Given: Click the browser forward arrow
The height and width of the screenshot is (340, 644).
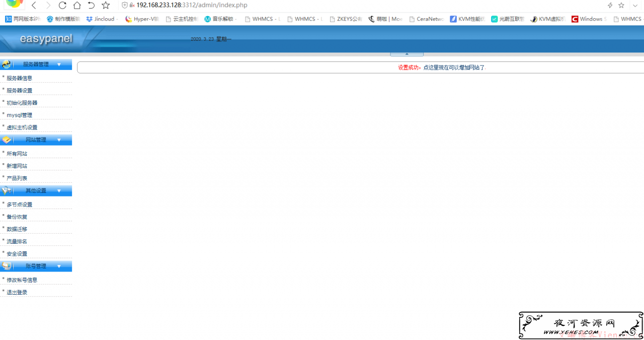Looking at the screenshot, I should click(48, 5).
